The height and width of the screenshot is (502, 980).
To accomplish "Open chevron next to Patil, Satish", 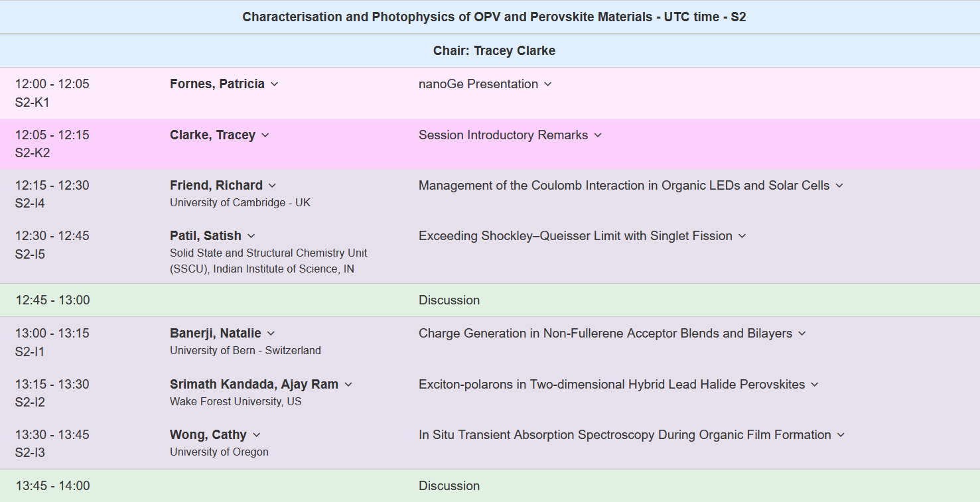I will click(251, 236).
